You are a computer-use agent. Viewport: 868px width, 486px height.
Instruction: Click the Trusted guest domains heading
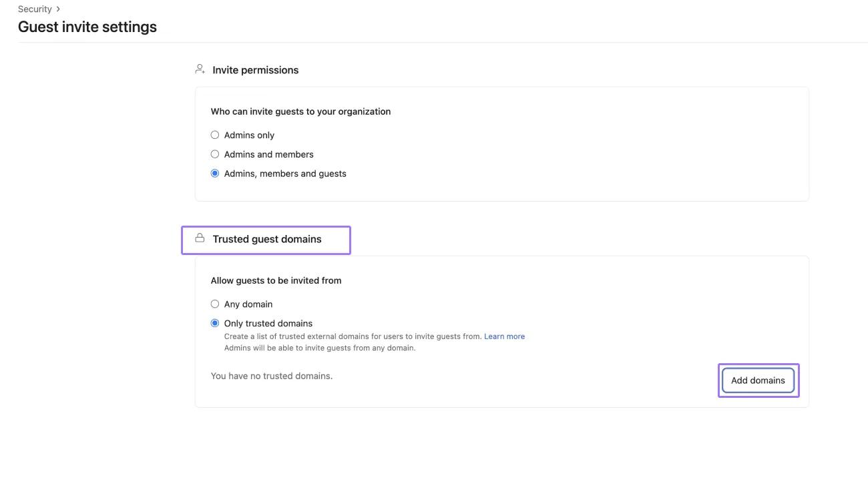point(266,238)
